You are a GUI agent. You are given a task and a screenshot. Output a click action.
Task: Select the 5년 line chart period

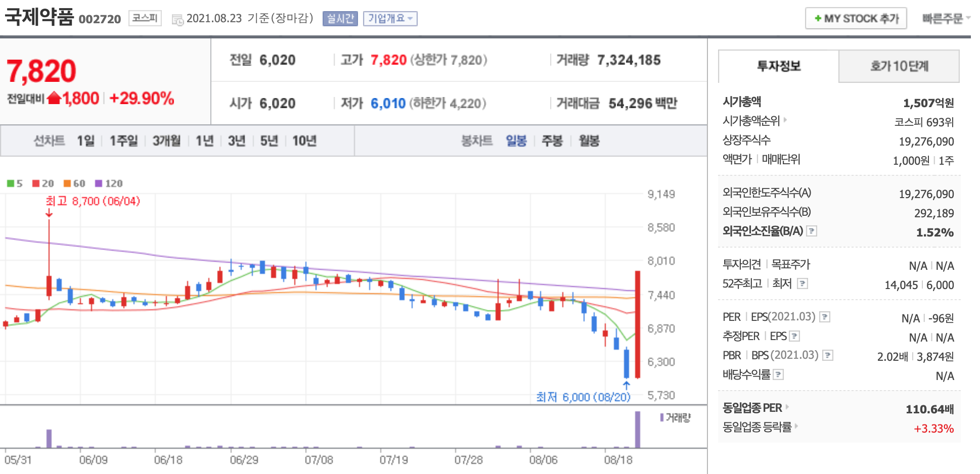269,140
